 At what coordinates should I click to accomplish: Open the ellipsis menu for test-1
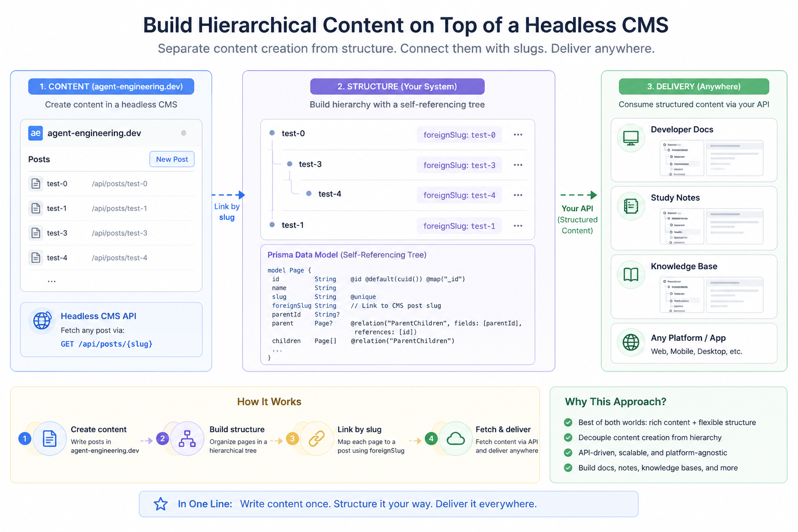click(x=517, y=225)
